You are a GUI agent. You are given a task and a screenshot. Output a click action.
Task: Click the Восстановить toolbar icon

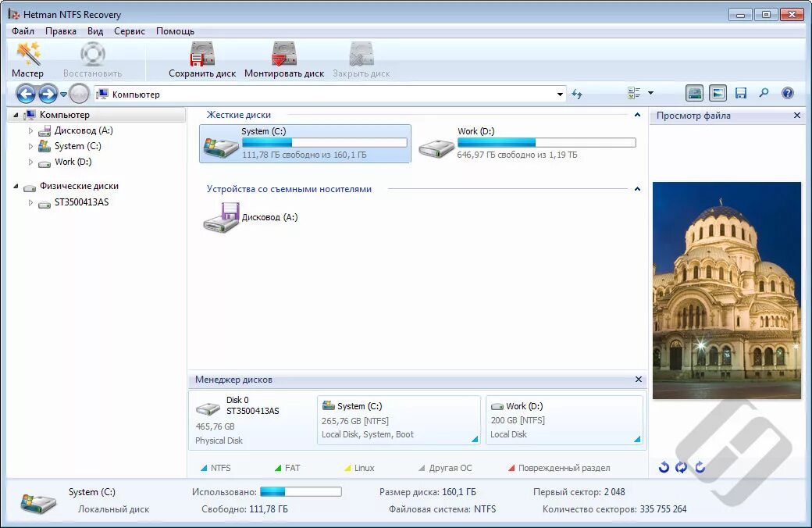coord(91,59)
